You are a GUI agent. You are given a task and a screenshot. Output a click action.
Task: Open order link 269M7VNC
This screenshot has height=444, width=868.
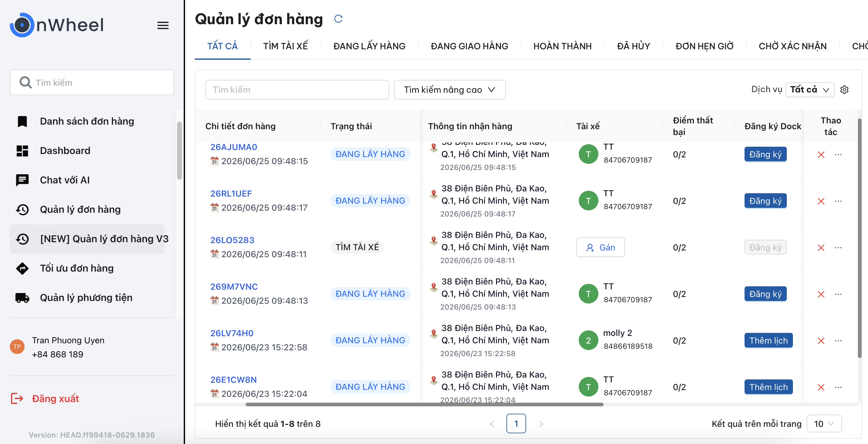234,287
